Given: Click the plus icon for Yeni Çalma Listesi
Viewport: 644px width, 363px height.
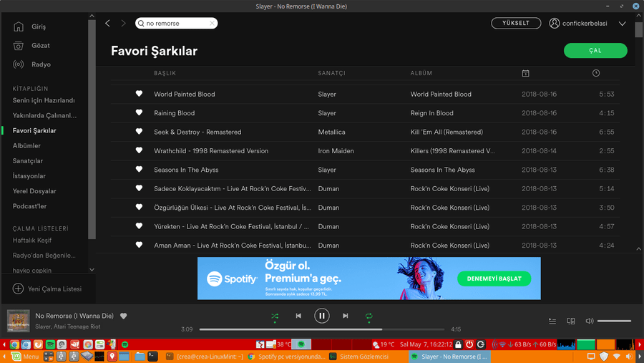Looking at the screenshot, I should 18,289.
